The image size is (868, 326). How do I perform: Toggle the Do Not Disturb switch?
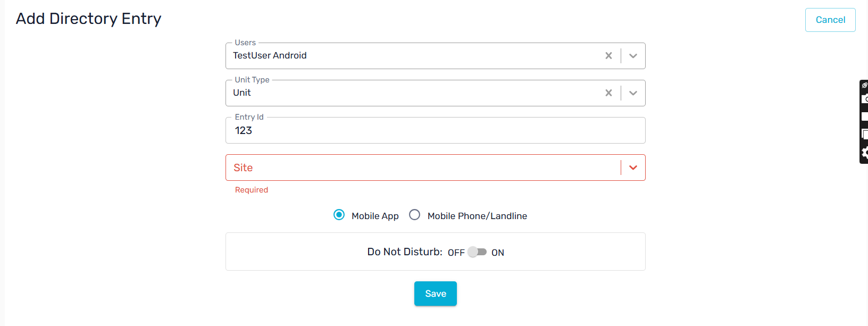pyautogui.click(x=477, y=252)
